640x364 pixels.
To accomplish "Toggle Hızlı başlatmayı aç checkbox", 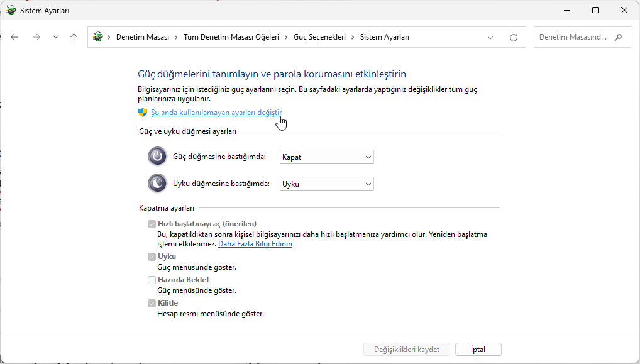I will 152,224.
